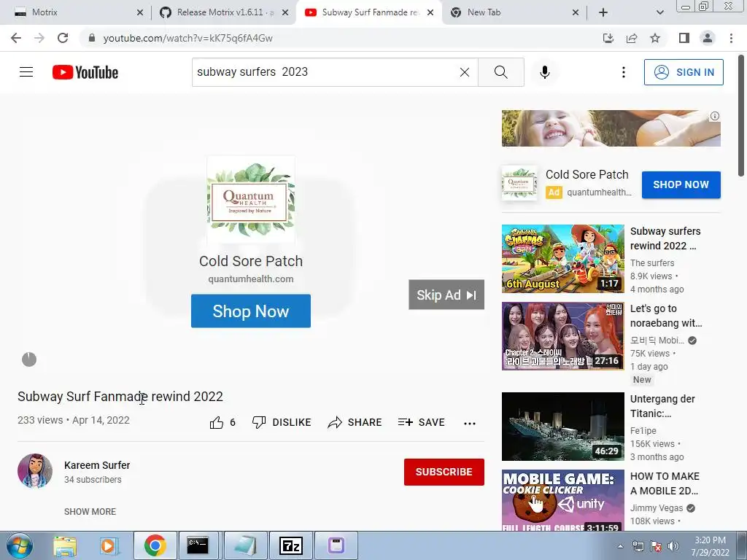Click the page vertical scrollbar

[742, 116]
